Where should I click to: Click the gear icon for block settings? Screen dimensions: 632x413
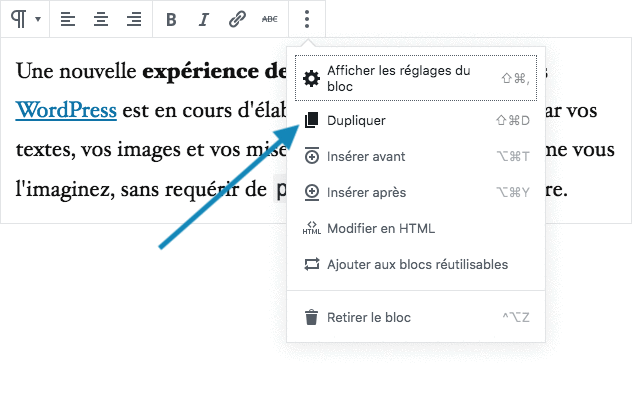tap(311, 79)
